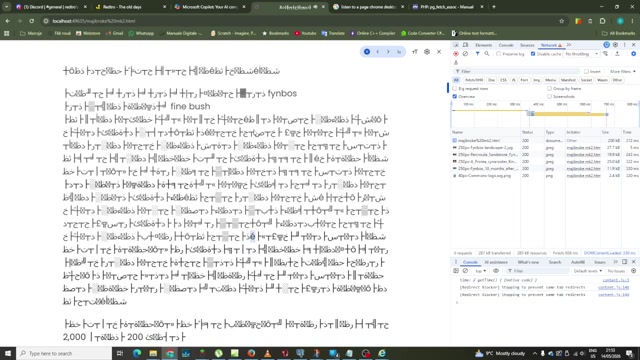Open the reader text size options
The height and width of the screenshot is (360, 640).
(415, 51)
